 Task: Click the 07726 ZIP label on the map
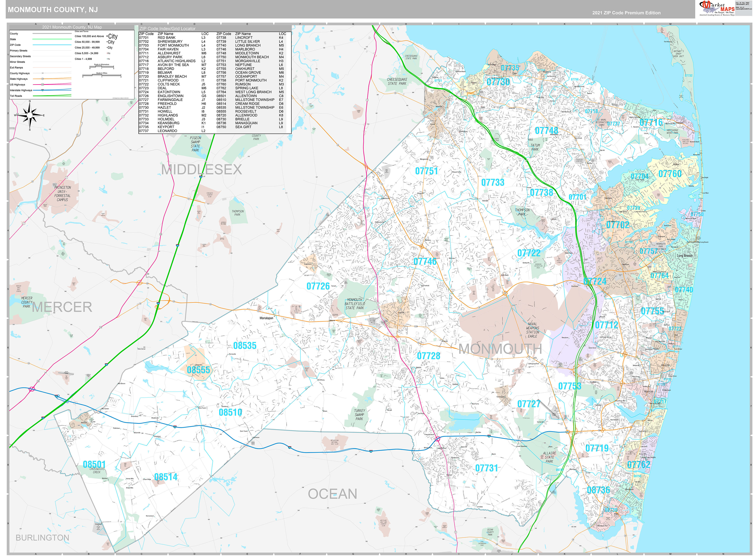point(318,286)
